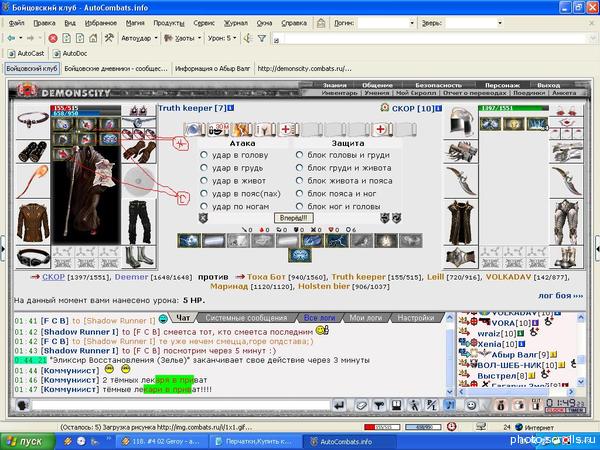Click the helmet item in СКОР's equipment

tap(461, 121)
